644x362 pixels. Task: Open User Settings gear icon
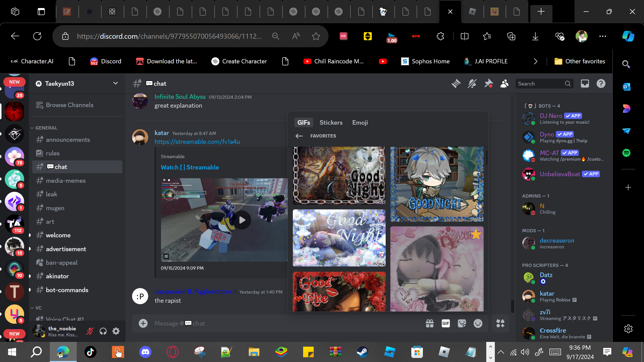pyautogui.click(x=116, y=331)
